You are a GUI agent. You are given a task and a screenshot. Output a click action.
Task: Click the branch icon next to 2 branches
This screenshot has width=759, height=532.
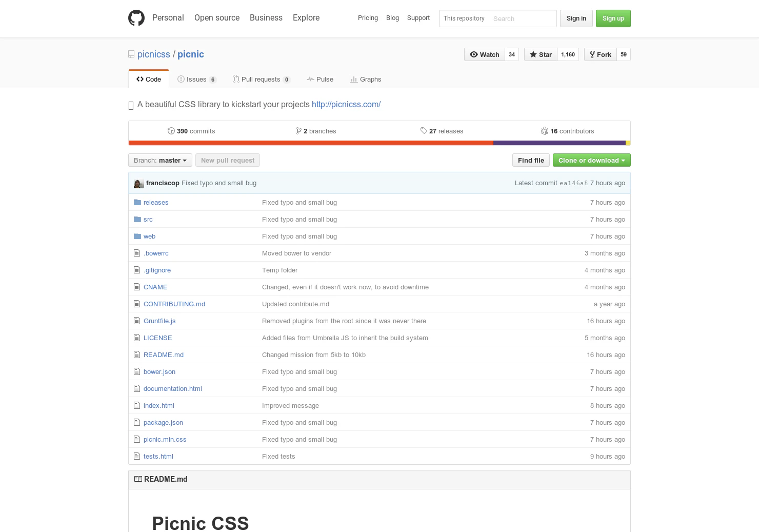(299, 131)
